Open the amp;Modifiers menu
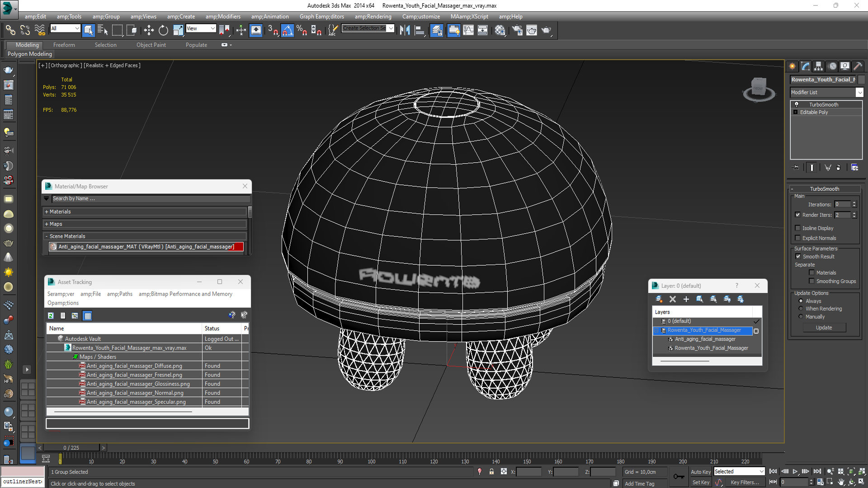This screenshot has height=488, width=868. click(223, 17)
